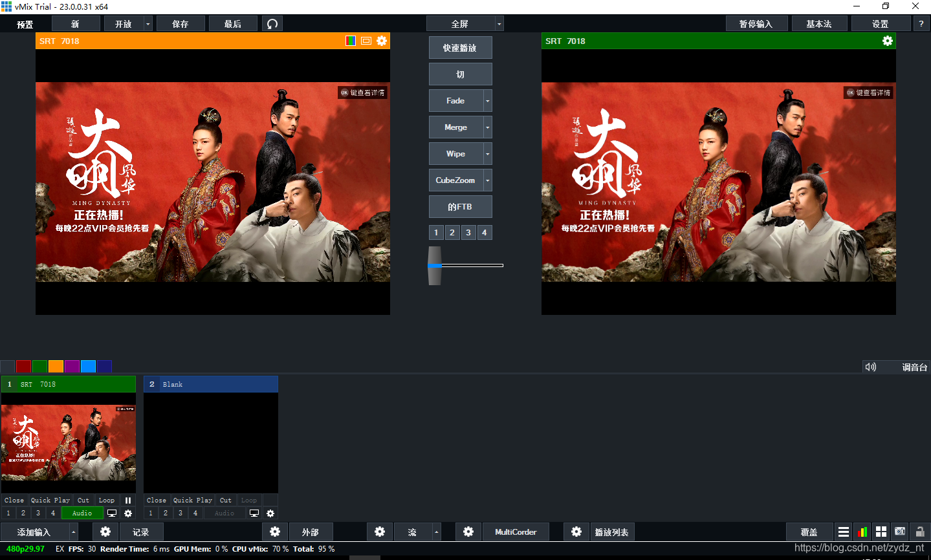
Task: Click the 新 menu button
Action: point(76,24)
